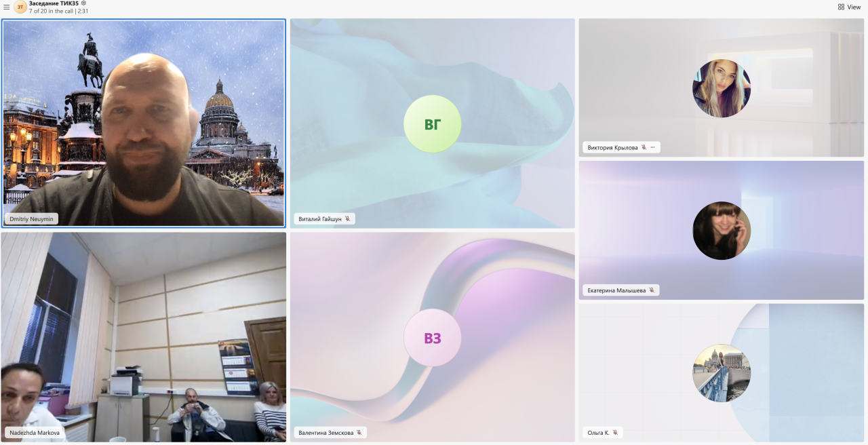Click the ЗТ meeting avatar icon
This screenshot has width=868, height=445.
[x=20, y=7]
